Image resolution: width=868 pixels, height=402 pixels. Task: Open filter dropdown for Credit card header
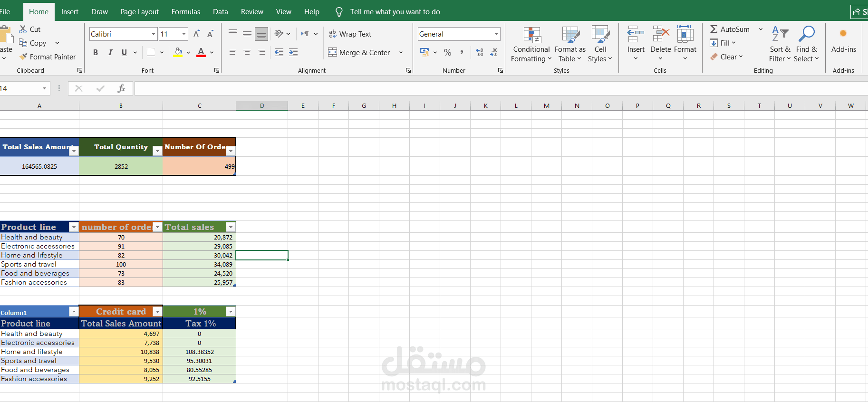[157, 312]
